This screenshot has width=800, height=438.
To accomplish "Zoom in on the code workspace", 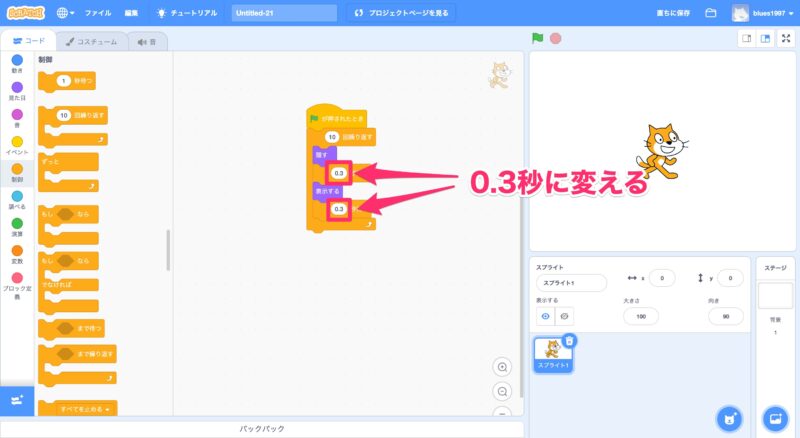I will (x=503, y=366).
